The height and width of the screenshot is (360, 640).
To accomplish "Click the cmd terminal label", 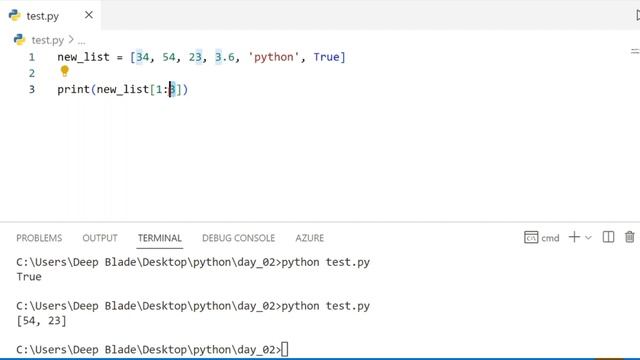I will coord(550,238).
